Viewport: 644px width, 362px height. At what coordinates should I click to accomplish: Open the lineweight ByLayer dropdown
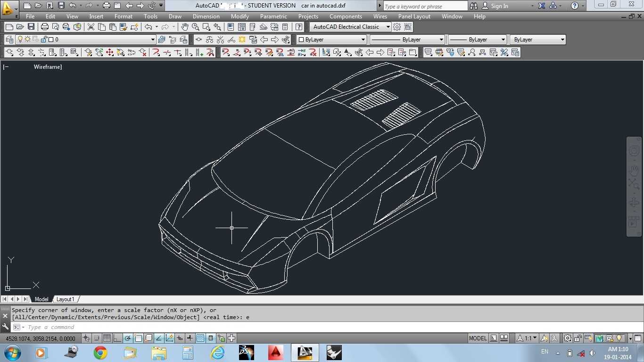pos(477,40)
